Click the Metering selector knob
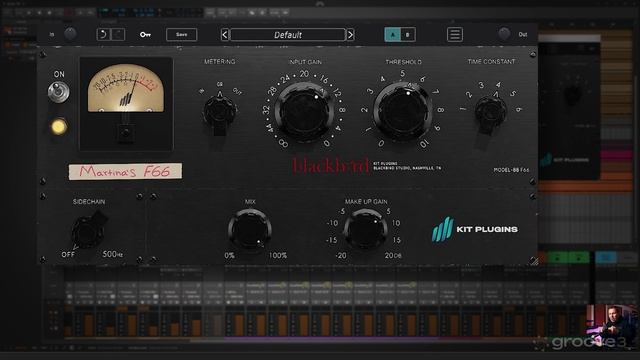This screenshot has width=640, height=360. click(220, 111)
